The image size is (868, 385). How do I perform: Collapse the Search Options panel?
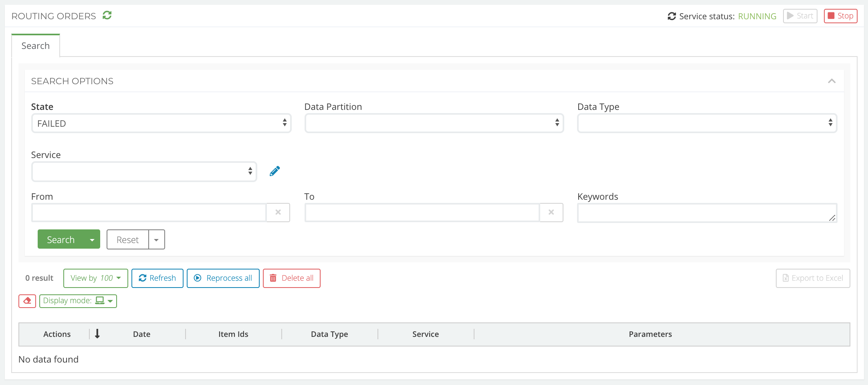click(832, 81)
